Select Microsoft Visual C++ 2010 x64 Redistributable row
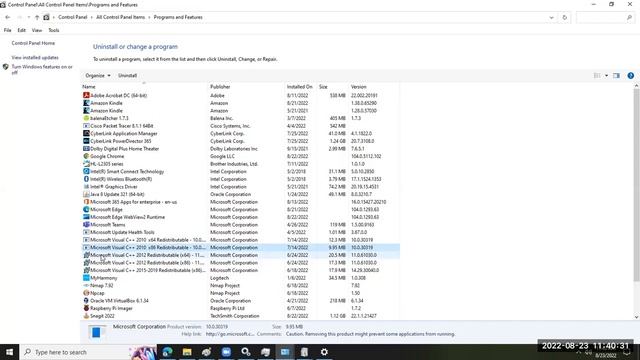This screenshot has height=360, width=640. [240, 240]
